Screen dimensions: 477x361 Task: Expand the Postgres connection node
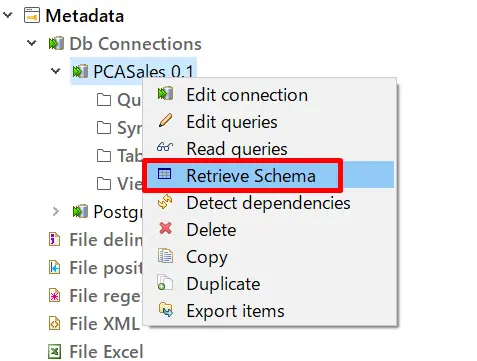56,211
